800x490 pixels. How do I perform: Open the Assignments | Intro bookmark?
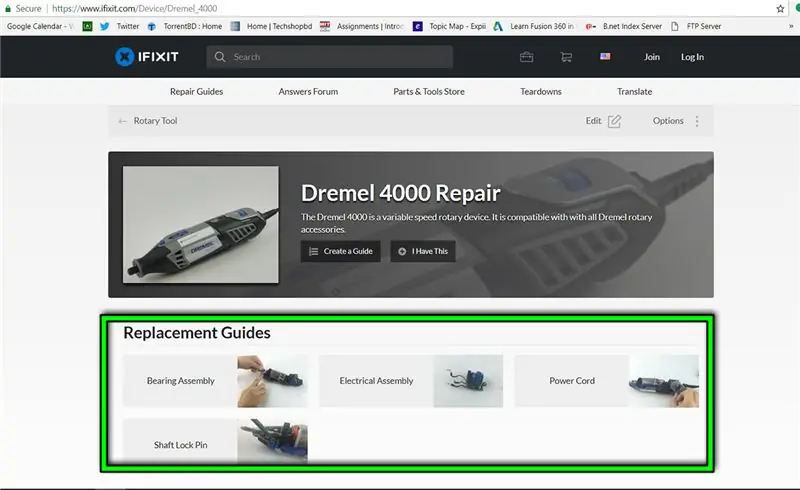(x=362, y=26)
